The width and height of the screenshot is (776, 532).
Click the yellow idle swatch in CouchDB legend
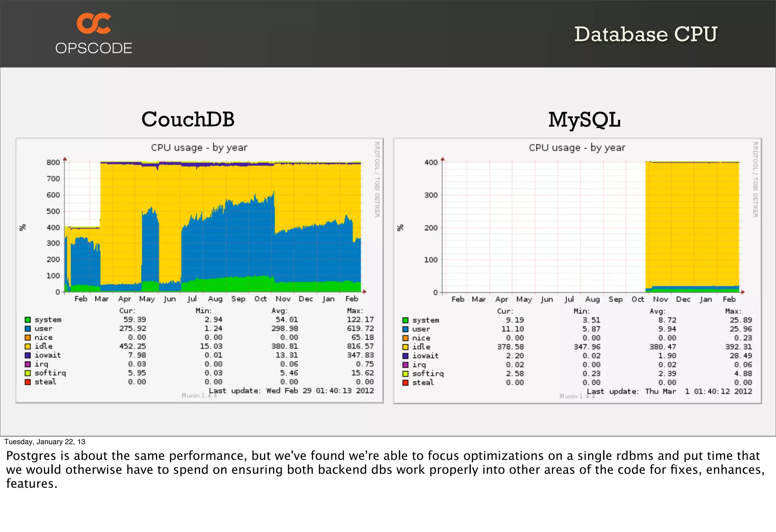28,346
